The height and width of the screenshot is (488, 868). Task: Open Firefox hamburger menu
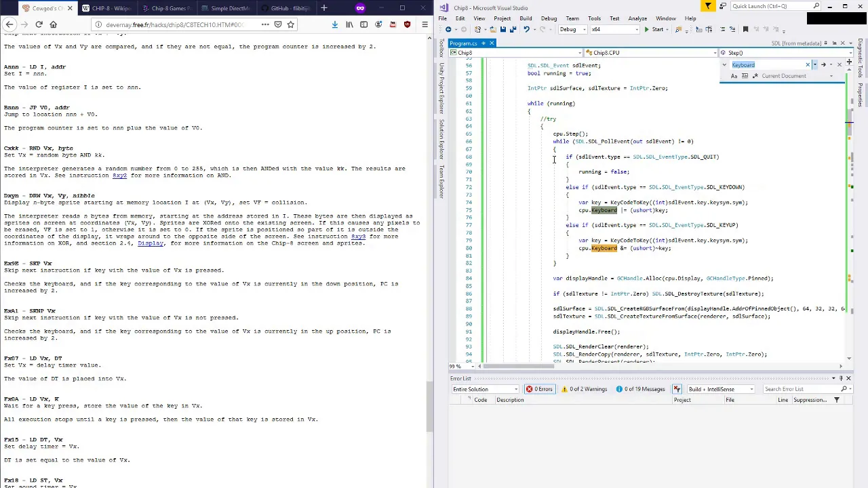[425, 24]
